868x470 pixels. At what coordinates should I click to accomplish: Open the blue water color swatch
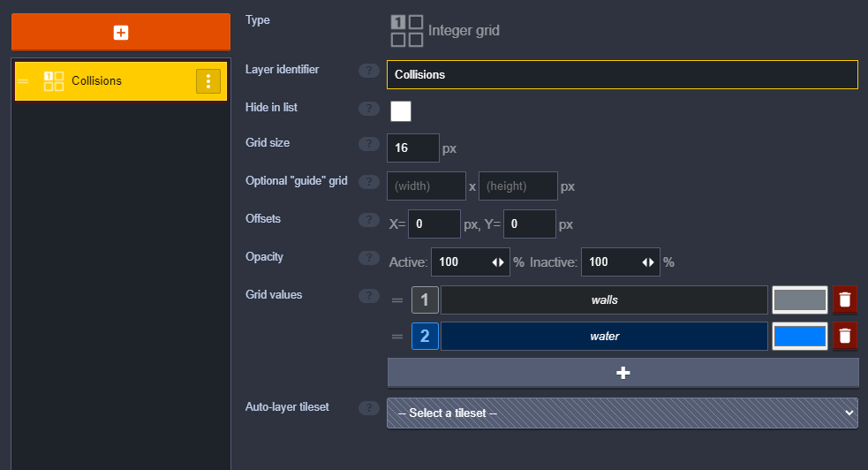pyautogui.click(x=800, y=336)
